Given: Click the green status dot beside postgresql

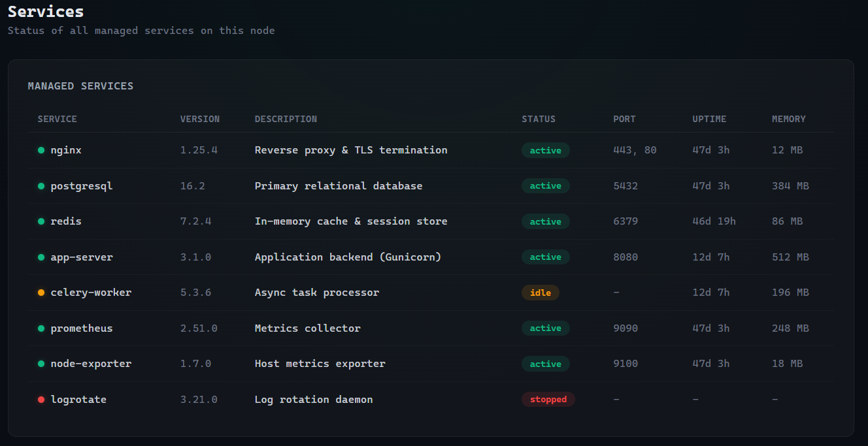Looking at the screenshot, I should 41,186.
